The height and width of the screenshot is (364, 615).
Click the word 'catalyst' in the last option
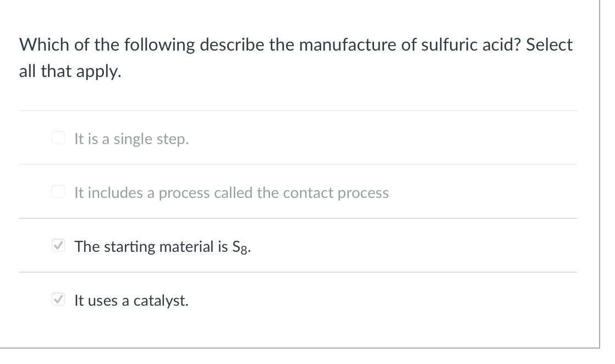point(161,301)
